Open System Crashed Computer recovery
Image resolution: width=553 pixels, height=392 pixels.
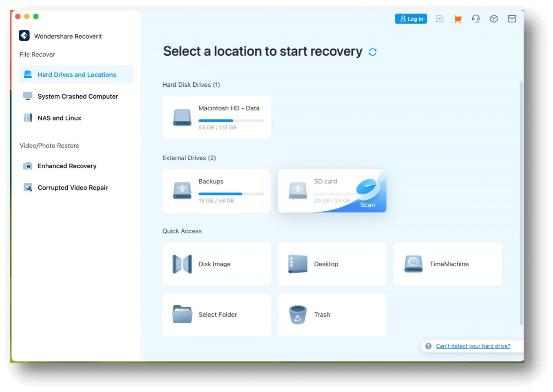pyautogui.click(x=77, y=96)
